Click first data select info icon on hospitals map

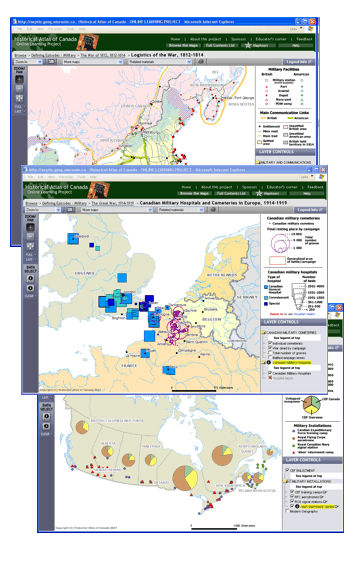[31, 278]
